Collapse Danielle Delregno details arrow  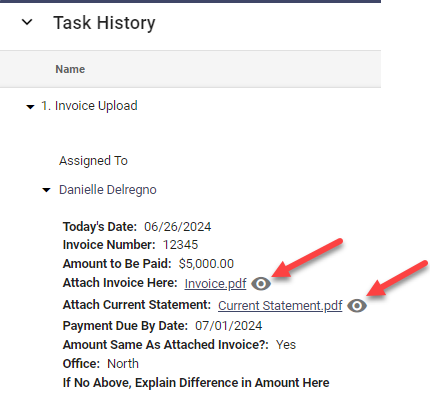pyautogui.click(x=46, y=190)
